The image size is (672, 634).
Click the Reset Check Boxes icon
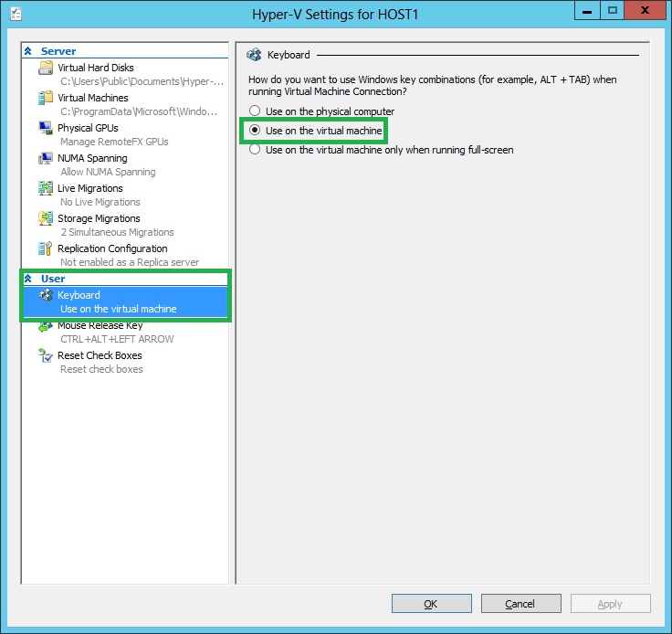(x=46, y=355)
